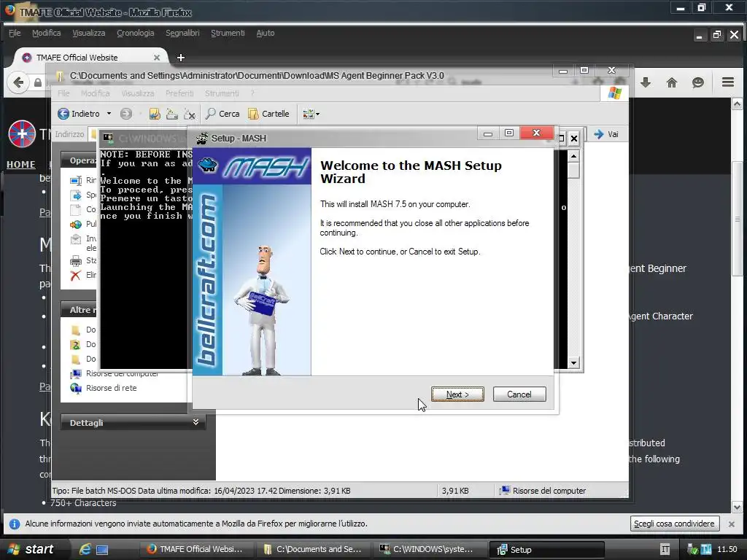This screenshot has height=560, width=747.
Task: Click the Firefox lock site identity icon
Action: click(38, 83)
